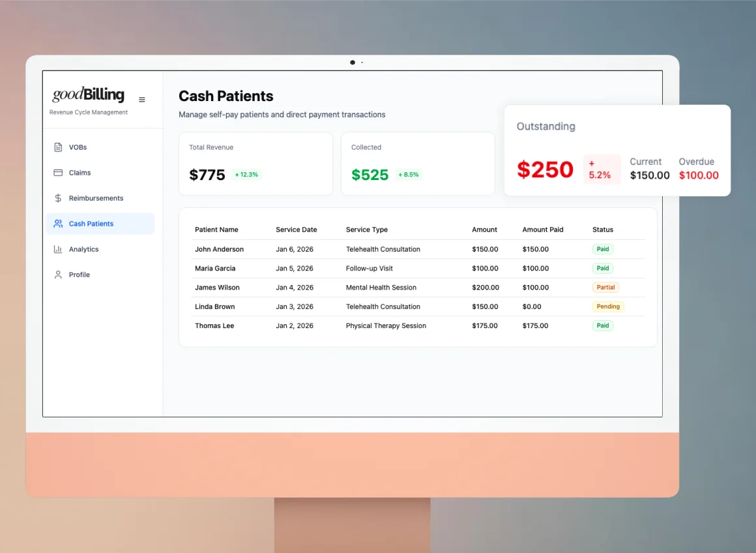This screenshot has height=553, width=756.
Task: Click the Reimbursements dollar sign icon
Action: click(x=58, y=198)
